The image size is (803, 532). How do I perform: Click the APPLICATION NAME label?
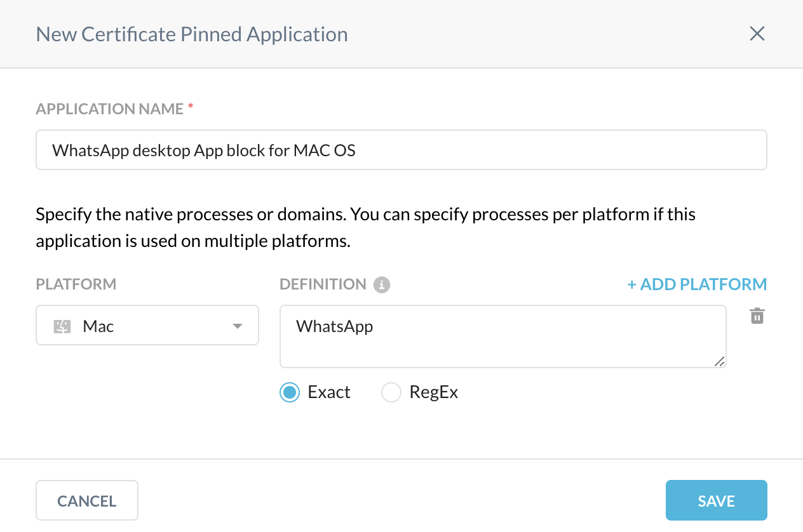110,109
